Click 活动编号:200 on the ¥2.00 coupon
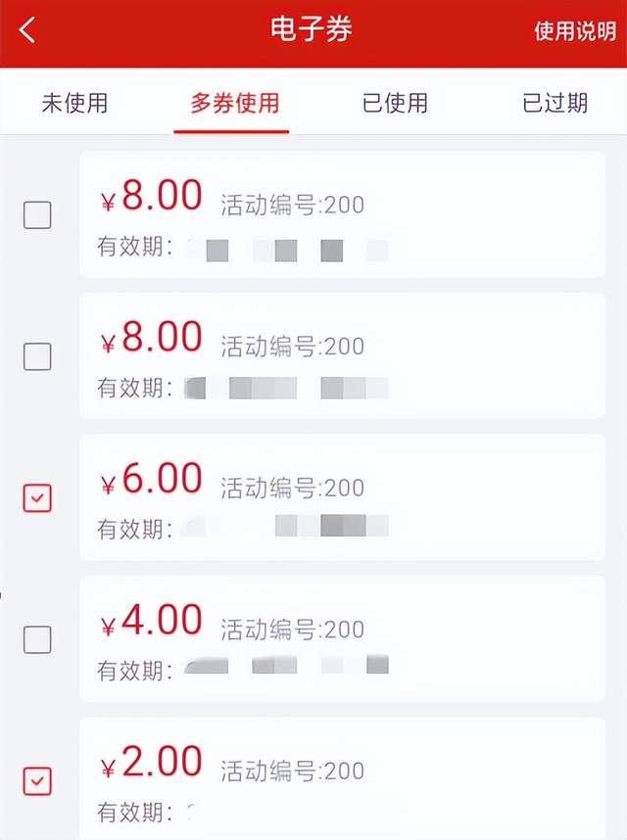 292,770
